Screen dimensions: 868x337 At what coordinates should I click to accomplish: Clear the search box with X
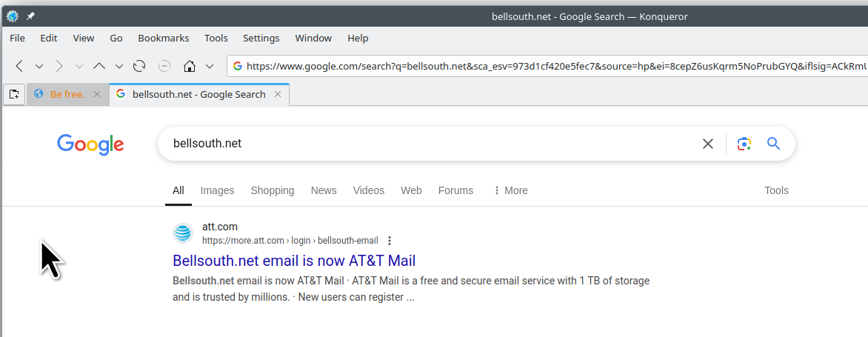(707, 144)
